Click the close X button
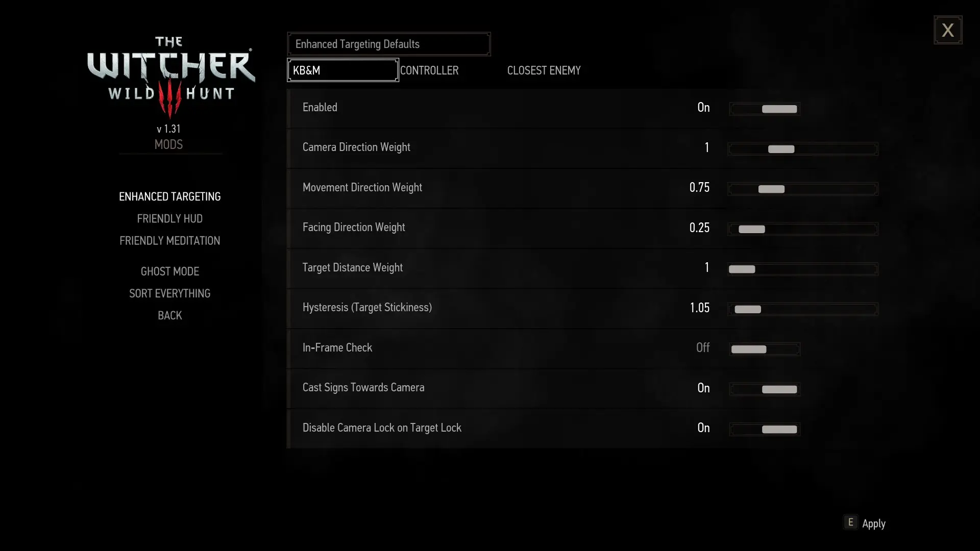980x551 pixels. tap(948, 30)
